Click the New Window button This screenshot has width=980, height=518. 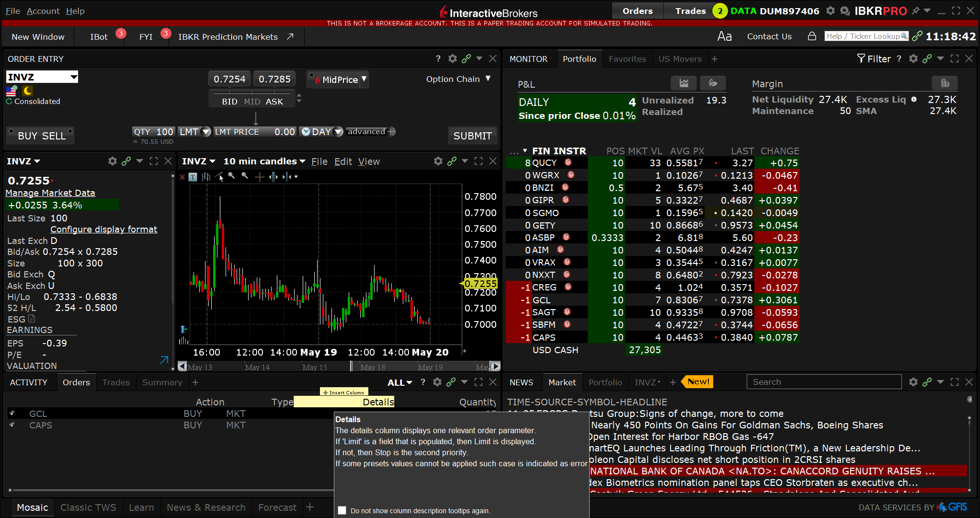click(x=38, y=37)
